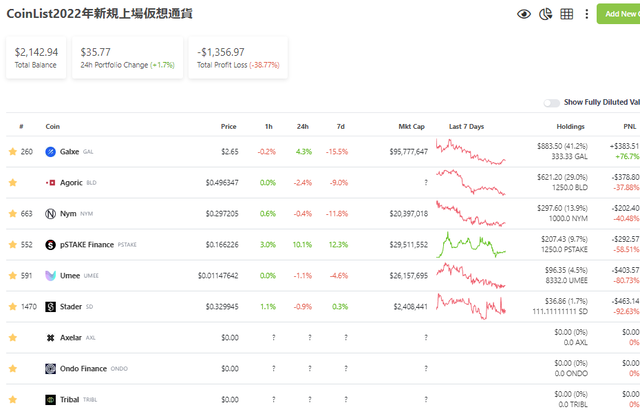Click the Total Profit Loss card
Screen dimensions: 640x414
point(238,58)
